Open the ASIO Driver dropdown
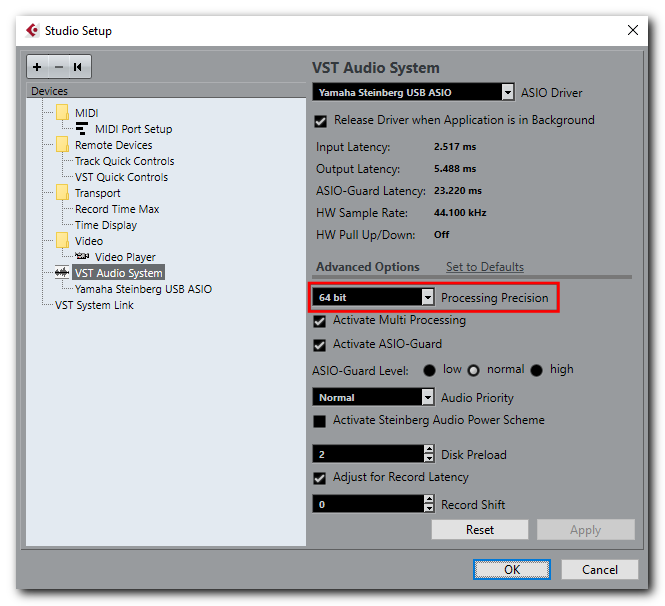665x606 pixels. pos(508,93)
